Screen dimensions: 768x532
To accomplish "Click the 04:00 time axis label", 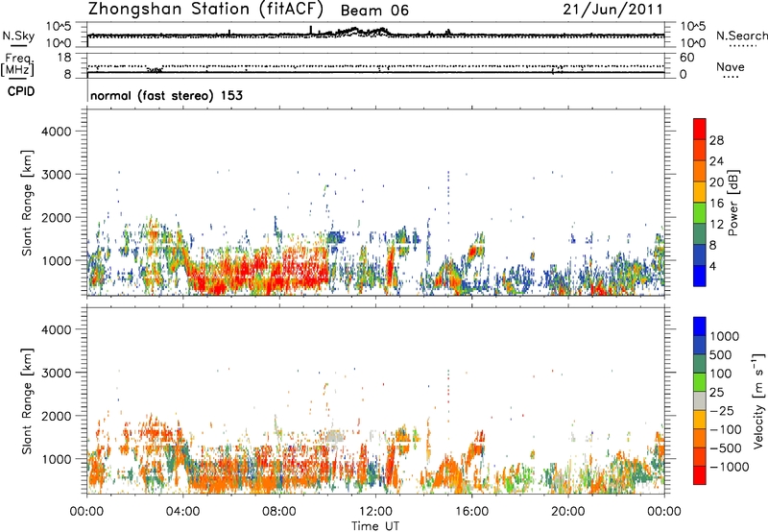I will 182,512.
